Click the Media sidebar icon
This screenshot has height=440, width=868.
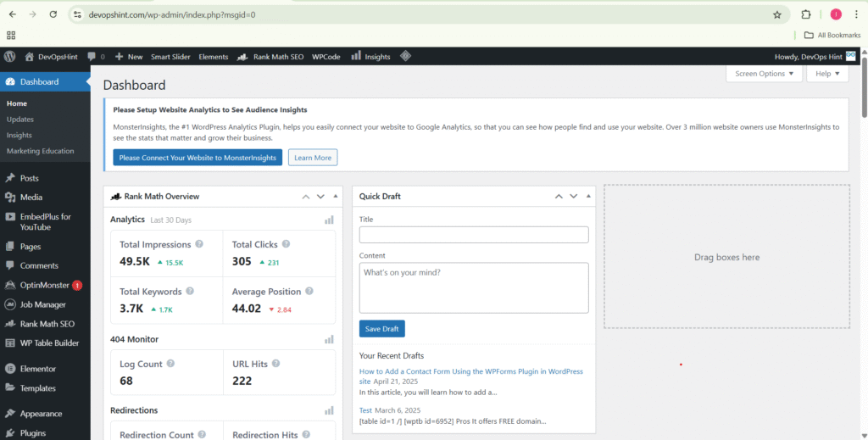10,197
